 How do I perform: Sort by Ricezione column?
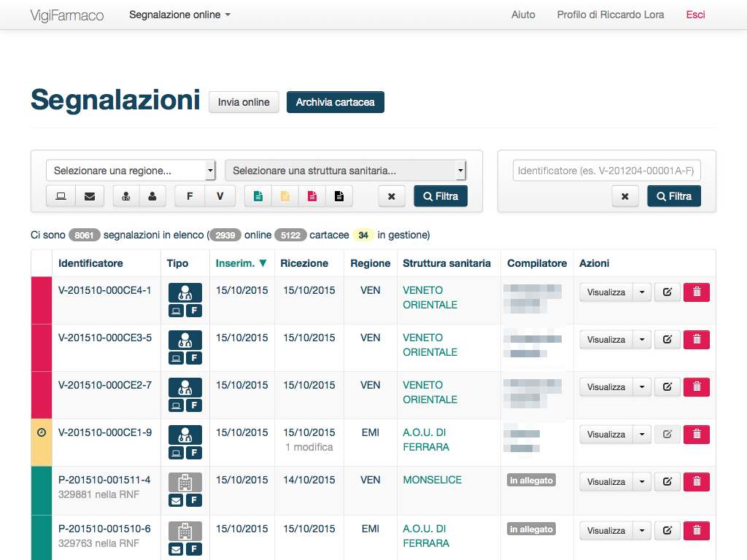[304, 263]
